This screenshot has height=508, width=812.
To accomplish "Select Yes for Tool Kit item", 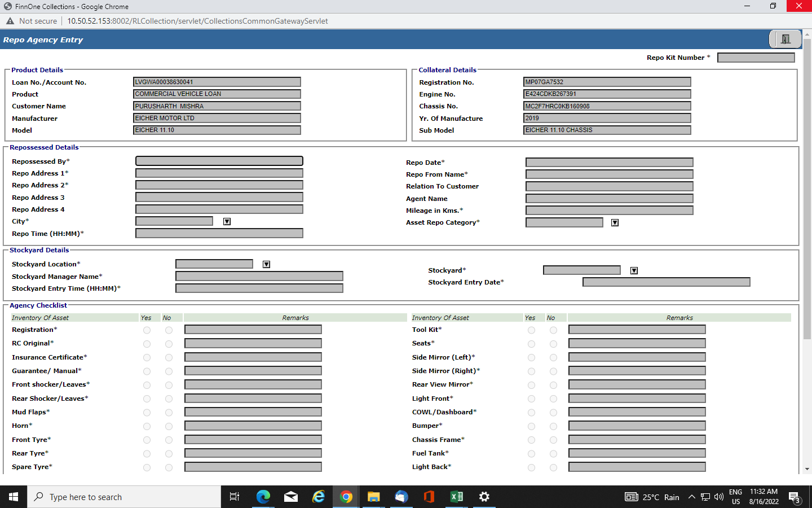I will (x=531, y=330).
